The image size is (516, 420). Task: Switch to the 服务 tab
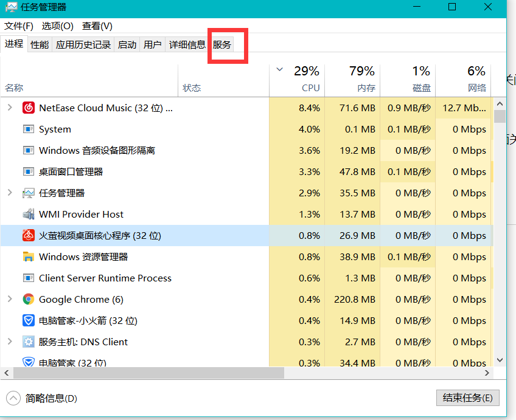tap(222, 44)
